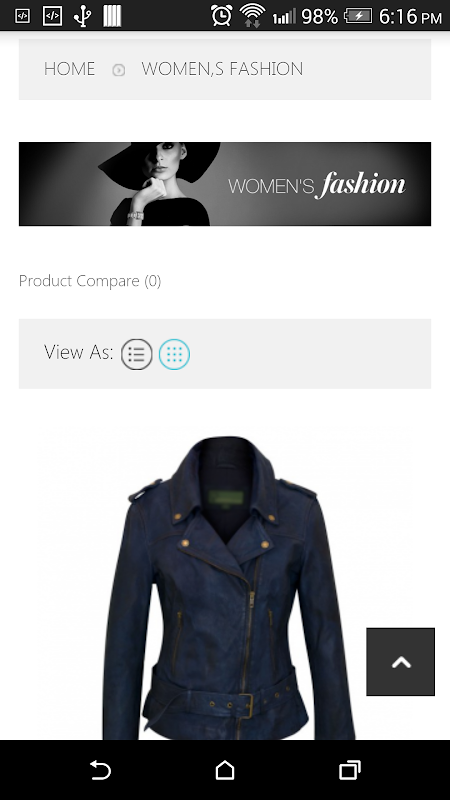Tap the Women's fashion banner

click(225, 184)
